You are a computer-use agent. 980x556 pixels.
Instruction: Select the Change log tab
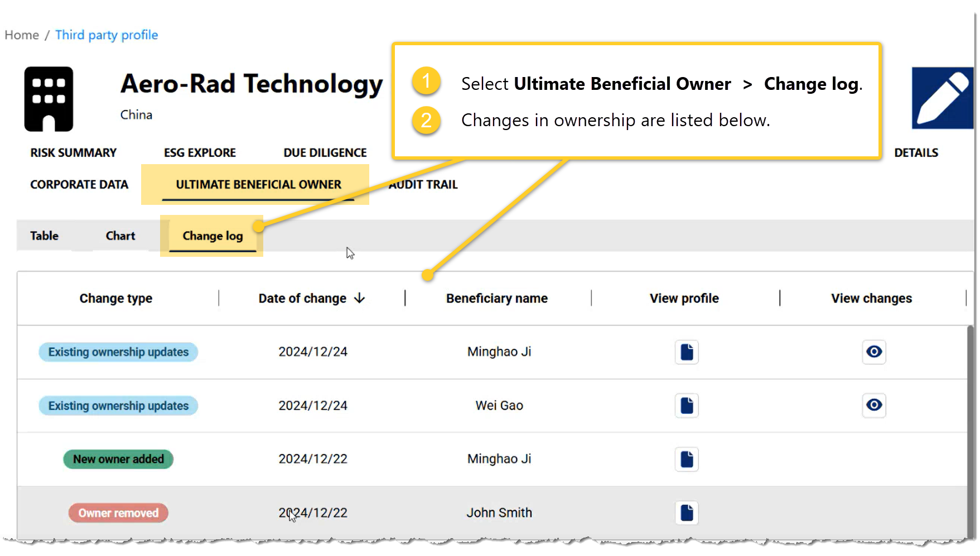pos(212,236)
